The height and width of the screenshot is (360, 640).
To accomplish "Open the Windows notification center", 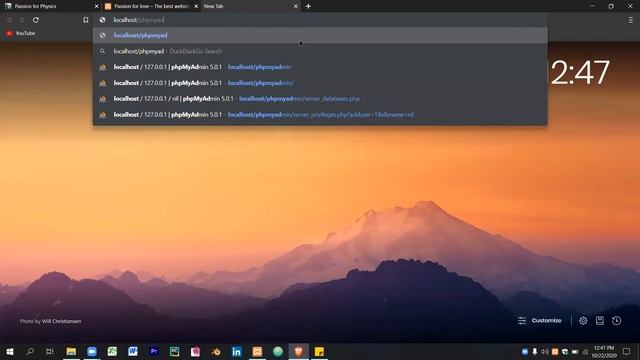I will pyautogui.click(x=627, y=351).
